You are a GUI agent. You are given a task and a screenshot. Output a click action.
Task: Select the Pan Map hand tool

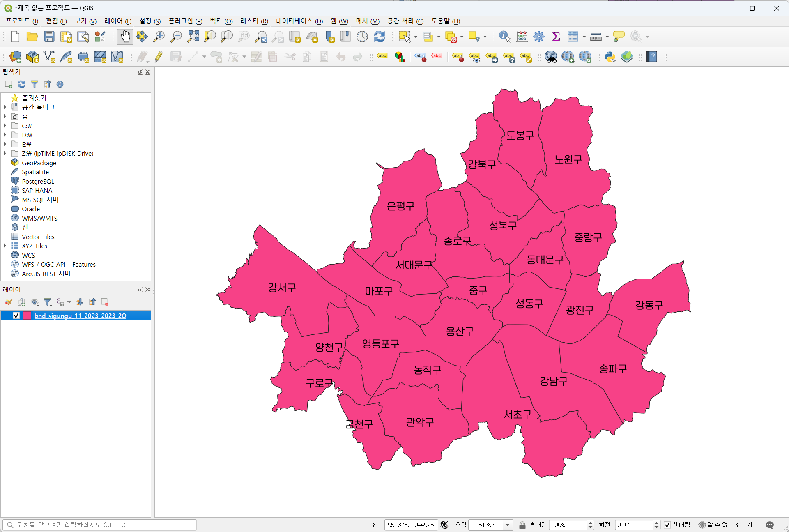(125, 37)
